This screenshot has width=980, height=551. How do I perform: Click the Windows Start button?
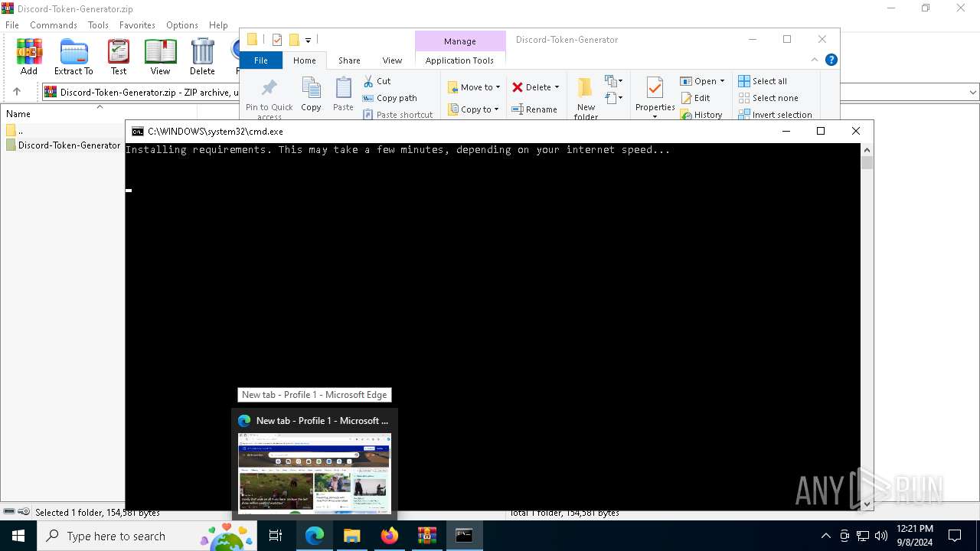(x=18, y=536)
